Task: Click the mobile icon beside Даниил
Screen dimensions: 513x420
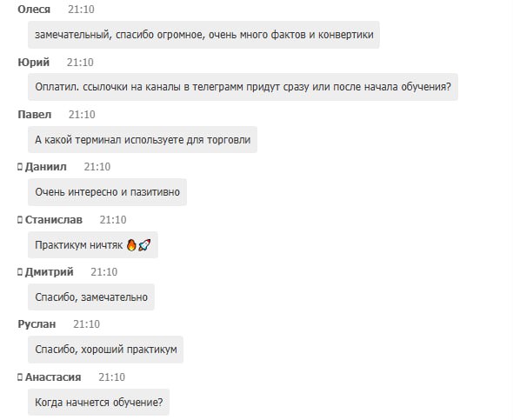Action: pyautogui.click(x=20, y=167)
